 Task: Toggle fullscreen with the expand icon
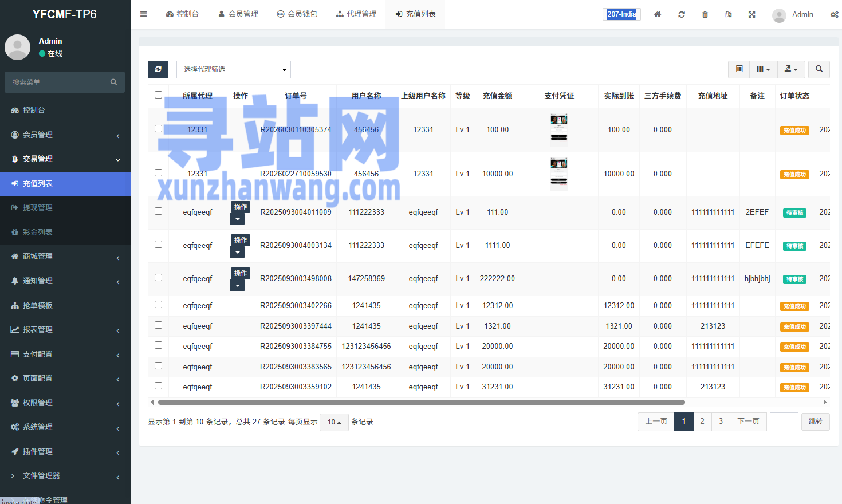point(751,14)
